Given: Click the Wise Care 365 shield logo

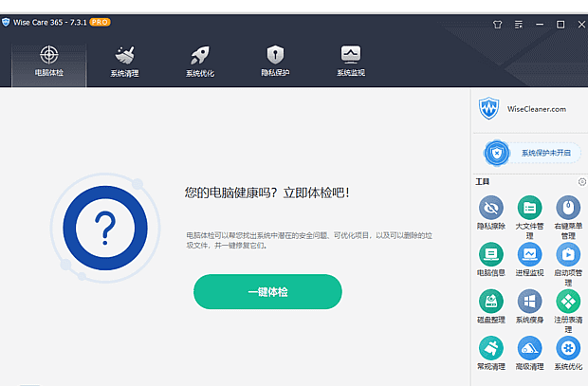Looking at the screenshot, I should point(6,23).
